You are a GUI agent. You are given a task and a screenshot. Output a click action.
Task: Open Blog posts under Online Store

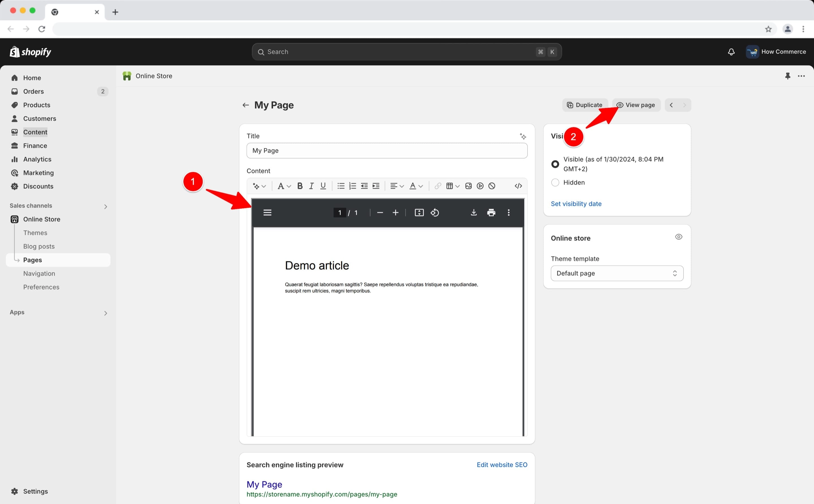(x=39, y=247)
